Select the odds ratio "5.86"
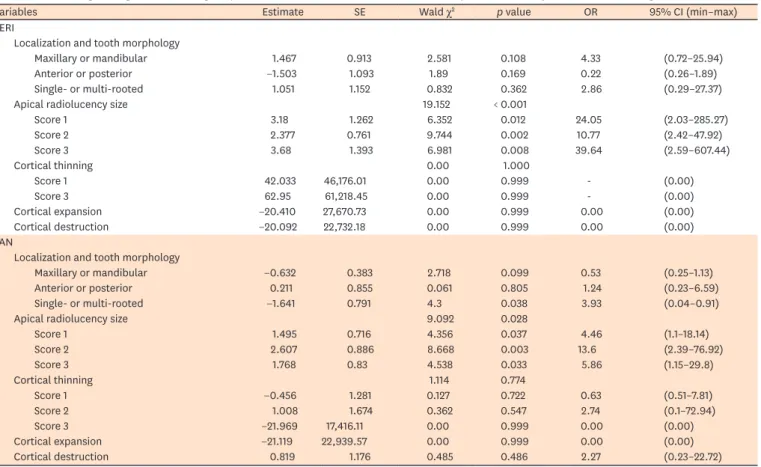Image resolution: width=761 pixels, height=467 pixels. coord(591,365)
